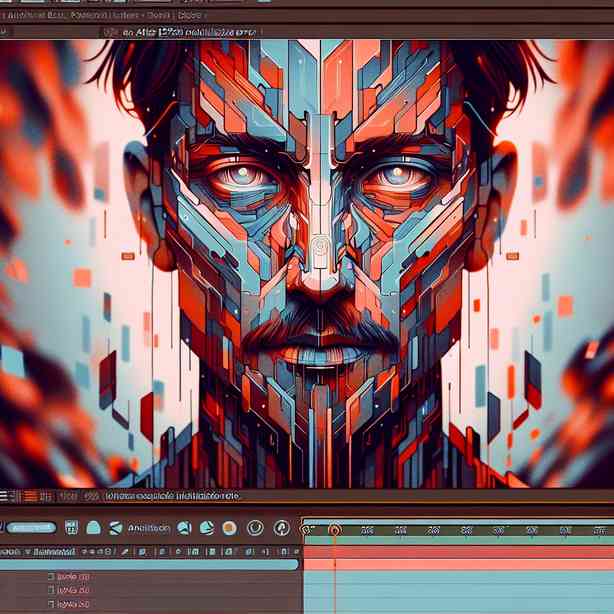Toggle the checkbox of the middle red-labeled layer row
Viewport: 614px width, 614px height.
[51, 590]
